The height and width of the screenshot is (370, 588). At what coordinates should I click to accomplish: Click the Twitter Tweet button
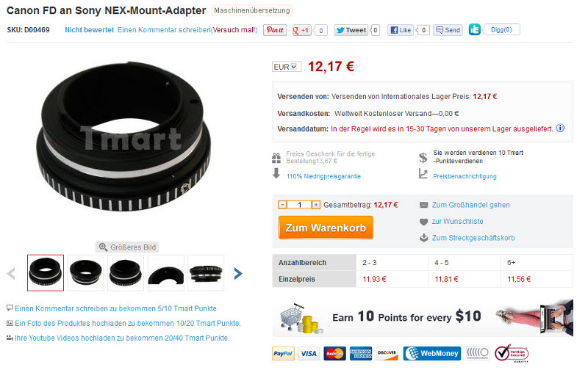coord(351,30)
